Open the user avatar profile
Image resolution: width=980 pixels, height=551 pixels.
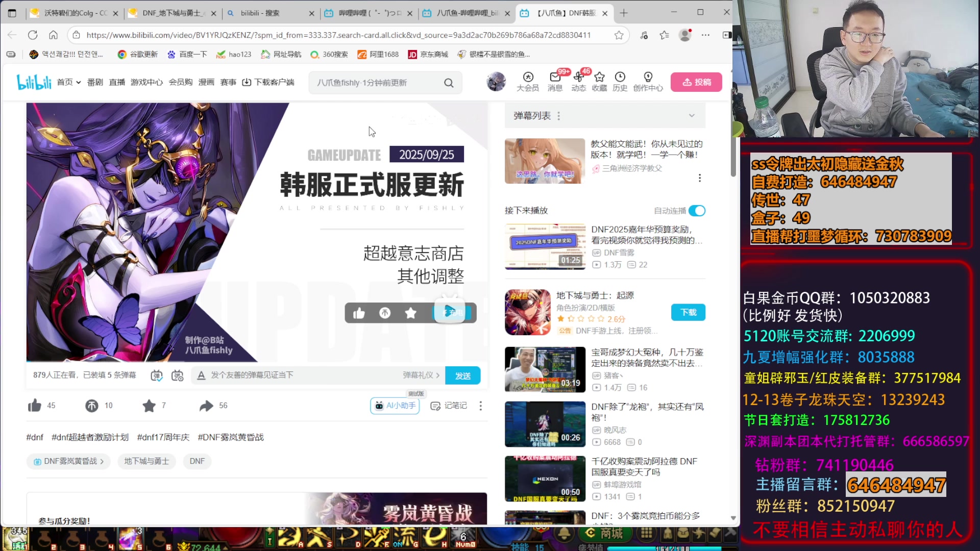tap(496, 82)
